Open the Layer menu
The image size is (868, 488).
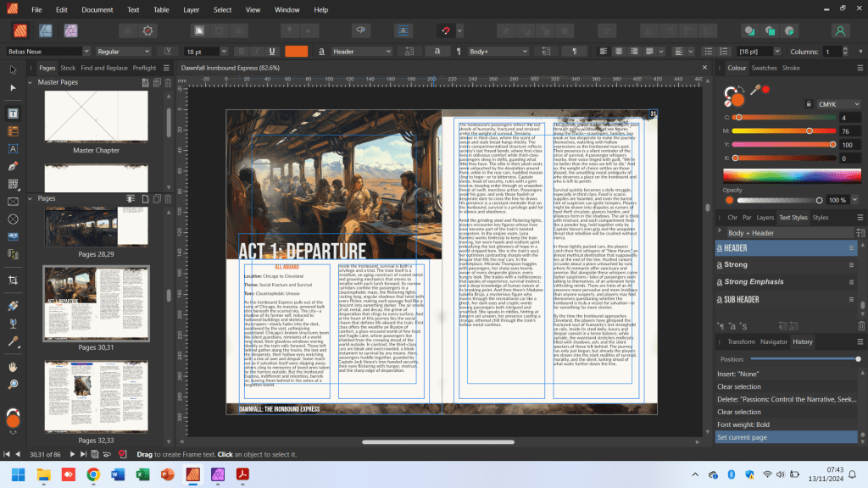point(191,9)
